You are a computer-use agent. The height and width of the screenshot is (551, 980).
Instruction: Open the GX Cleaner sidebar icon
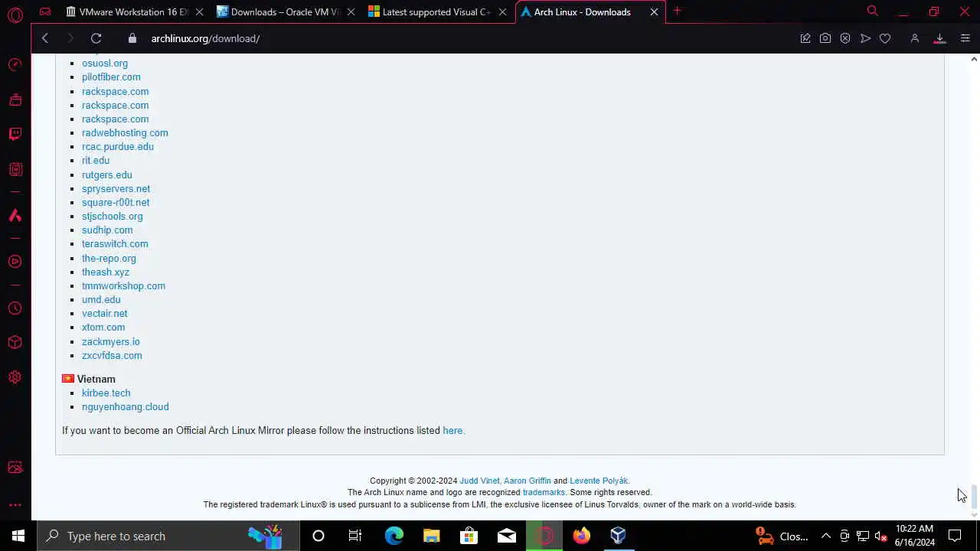[x=15, y=99]
